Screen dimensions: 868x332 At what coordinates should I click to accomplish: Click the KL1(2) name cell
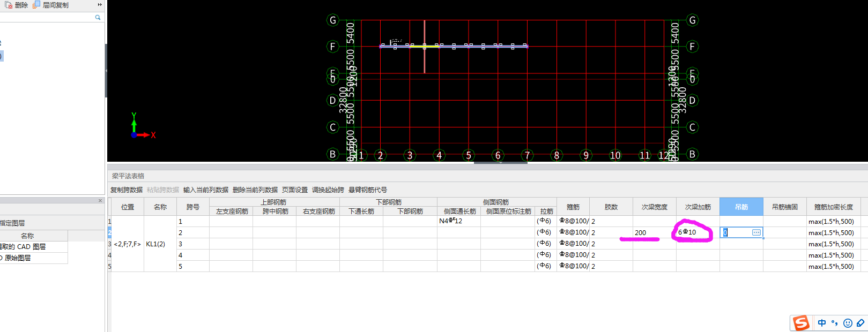point(160,244)
